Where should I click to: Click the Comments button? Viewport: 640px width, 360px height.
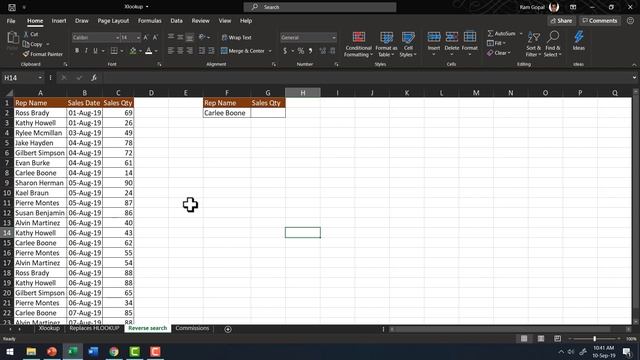click(600, 21)
